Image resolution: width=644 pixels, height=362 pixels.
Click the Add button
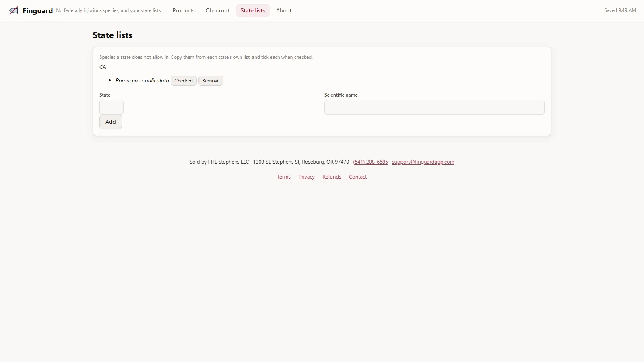(111, 122)
